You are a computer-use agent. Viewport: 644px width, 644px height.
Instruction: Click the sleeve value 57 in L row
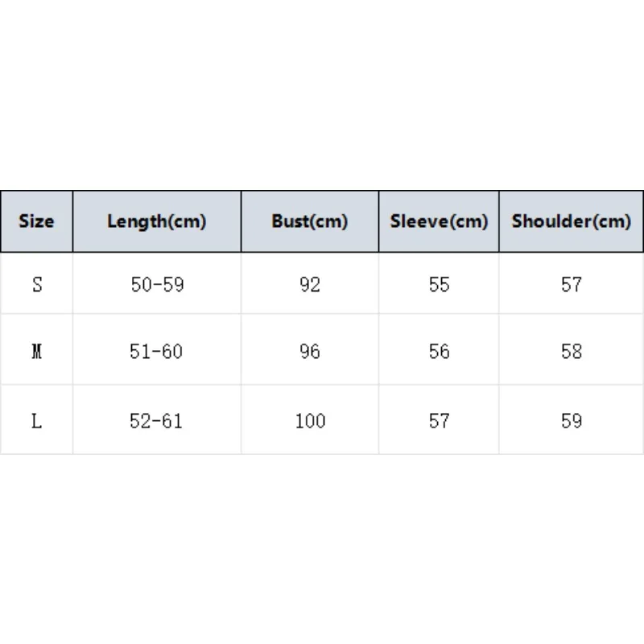tap(439, 420)
